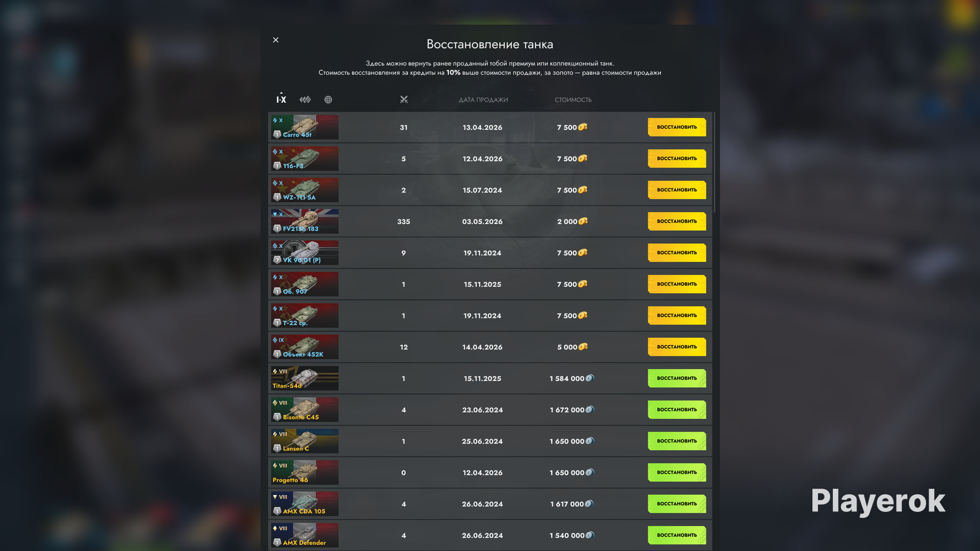Image resolution: width=980 pixels, height=551 pixels.
Task: Sort by tank type chevrons icon
Action: (x=305, y=100)
